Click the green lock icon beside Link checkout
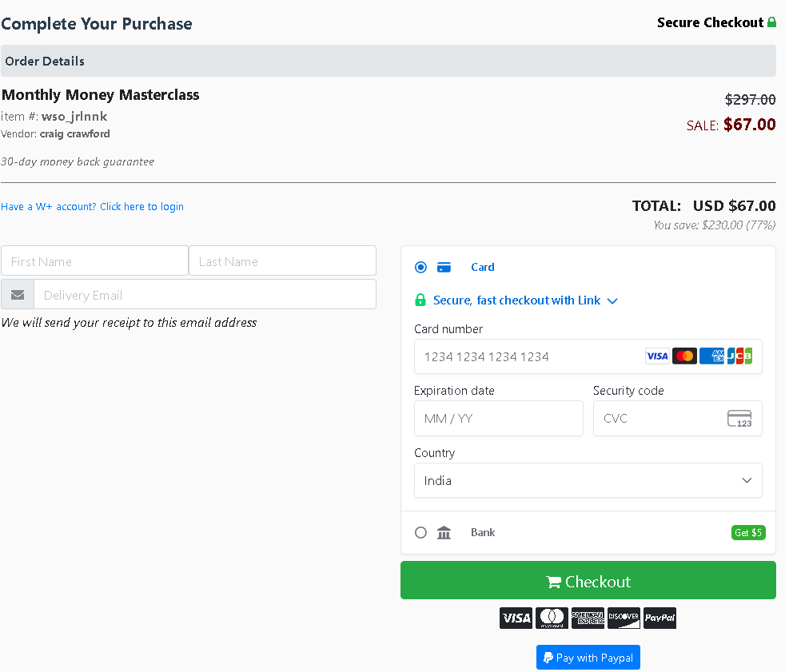785x672 pixels. pyautogui.click(x=420, y=300)
